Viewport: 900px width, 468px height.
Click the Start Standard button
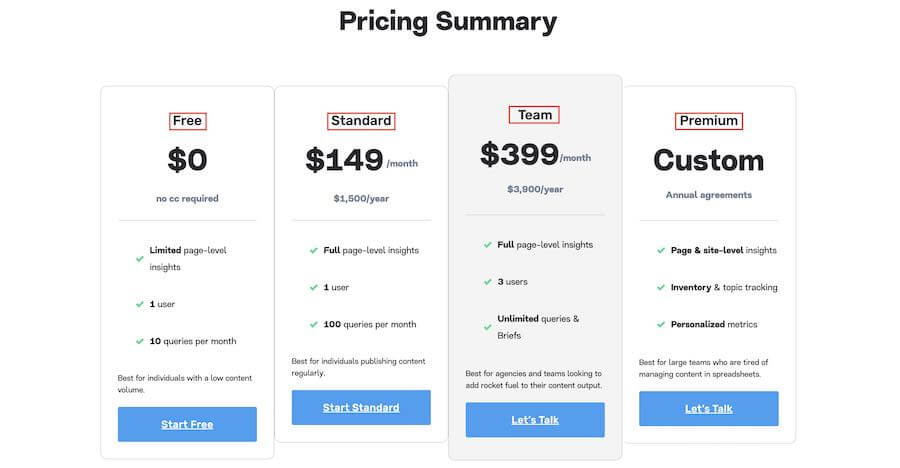coord(361,408)
